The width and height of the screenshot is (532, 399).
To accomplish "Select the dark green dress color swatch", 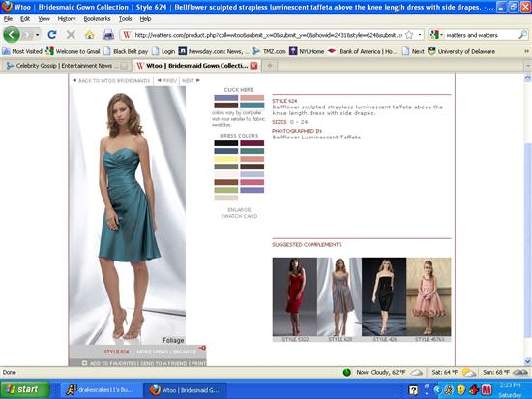I will (252, 151).
